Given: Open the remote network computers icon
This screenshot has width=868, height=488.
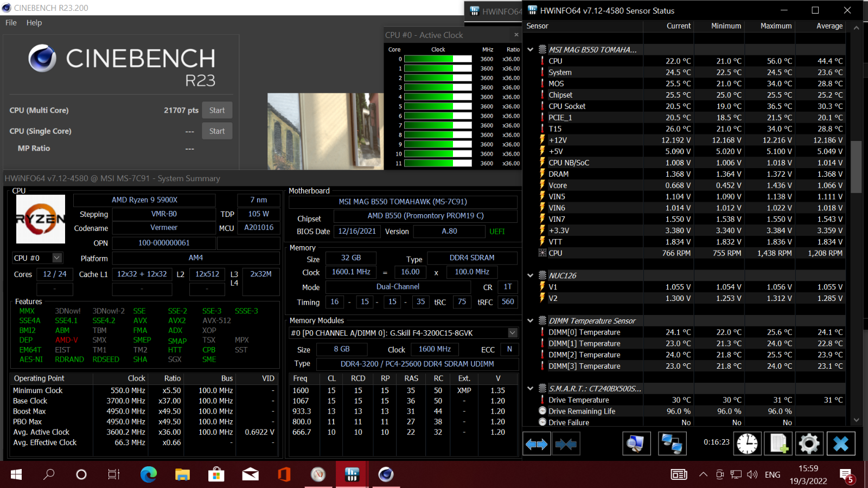Looking at the screenshot, I should pos(672,444).
